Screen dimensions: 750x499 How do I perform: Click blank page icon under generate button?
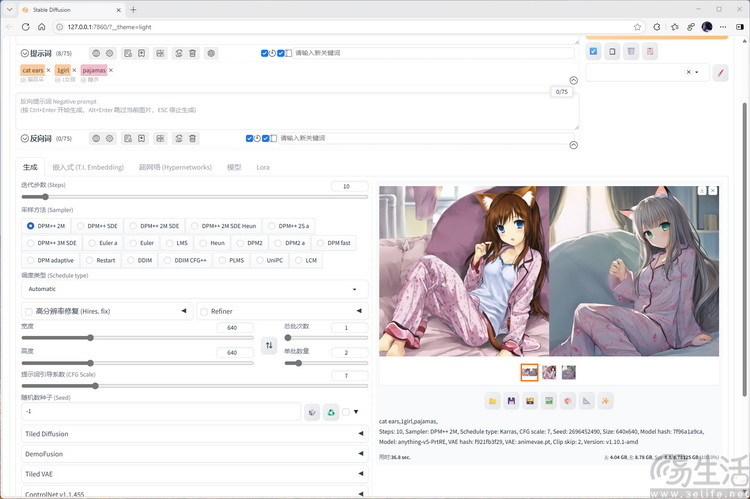612,51
